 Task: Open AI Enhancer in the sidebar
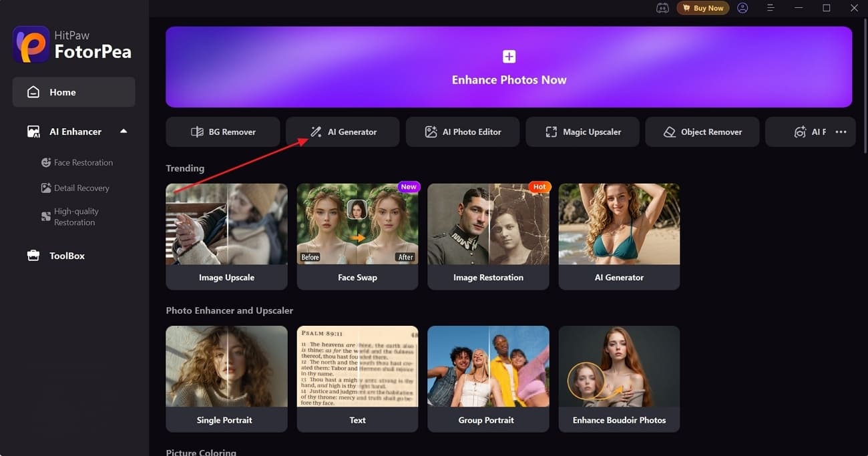click(75, 132)
